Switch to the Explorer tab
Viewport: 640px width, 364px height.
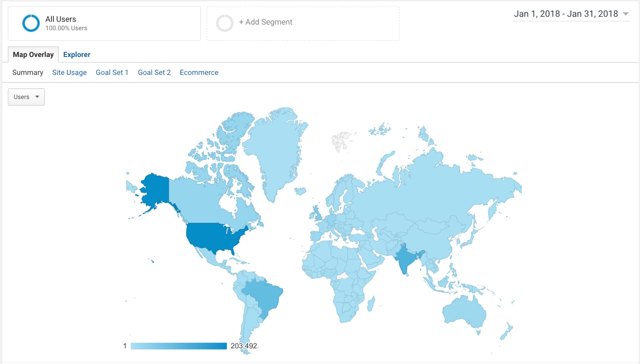[x=77, y=55]
